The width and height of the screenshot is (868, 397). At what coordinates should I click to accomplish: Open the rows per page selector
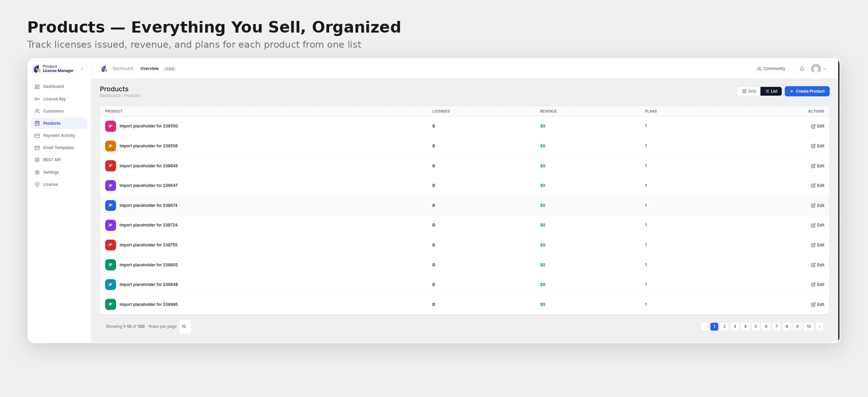point(185,326)
